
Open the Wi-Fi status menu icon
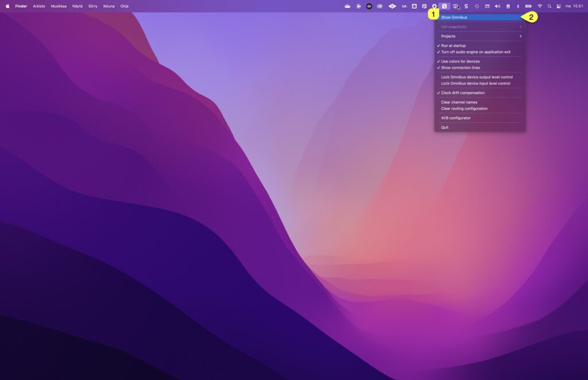539,6
